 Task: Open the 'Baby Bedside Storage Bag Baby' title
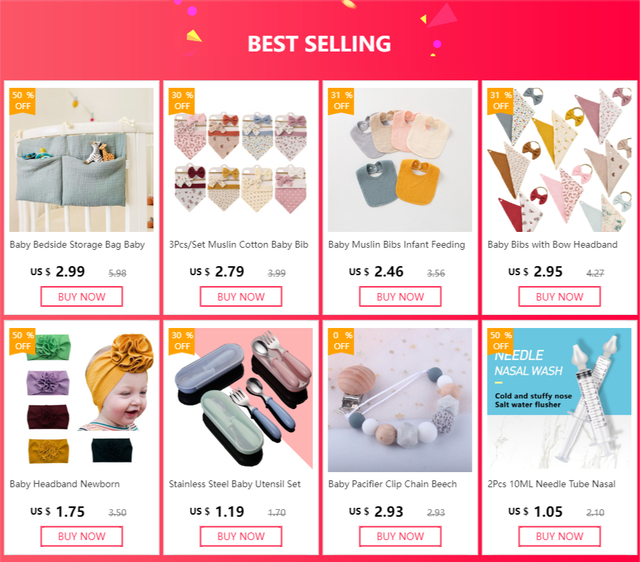click(x=77, y=245)
